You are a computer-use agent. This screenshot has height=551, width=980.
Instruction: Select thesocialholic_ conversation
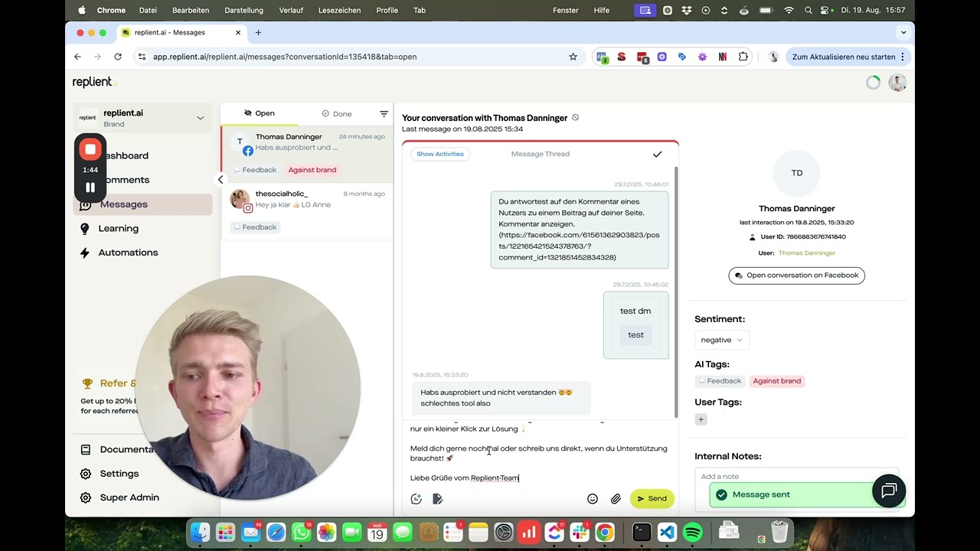coord(307,210)
